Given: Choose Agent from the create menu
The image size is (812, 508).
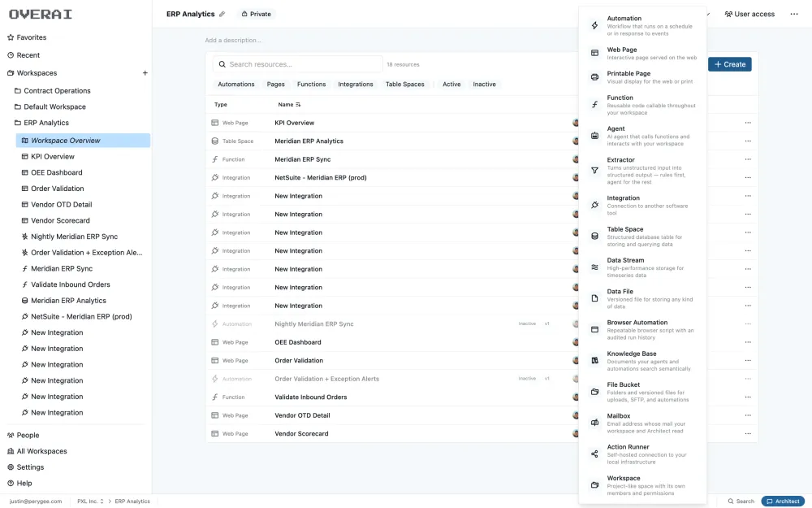Looking at the screenshot, I should coord(642,136).
